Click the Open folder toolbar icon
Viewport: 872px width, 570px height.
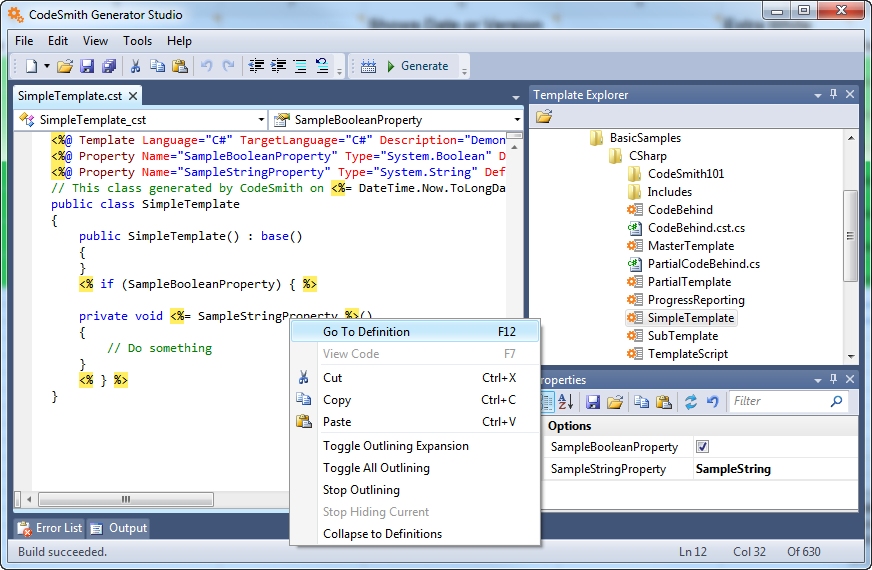pyautogui.click(x=65, y=66)
